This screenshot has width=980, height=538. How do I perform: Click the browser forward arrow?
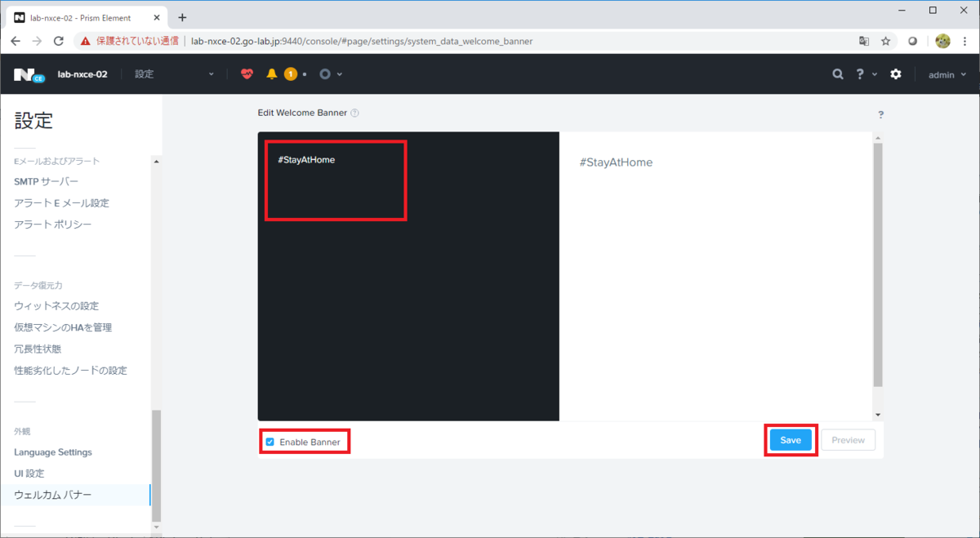pyautogui.click(x=37, y=41)
